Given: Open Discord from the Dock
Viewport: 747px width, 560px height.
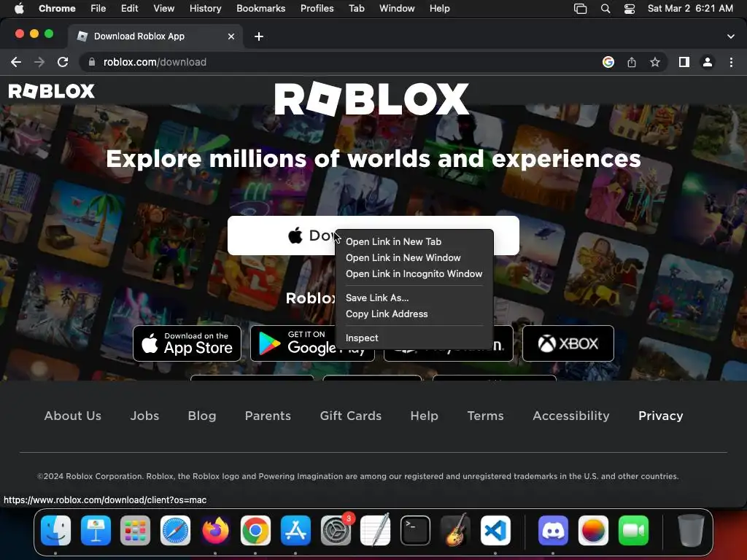Looking at the screenshot, I should (x=553, y=531).
